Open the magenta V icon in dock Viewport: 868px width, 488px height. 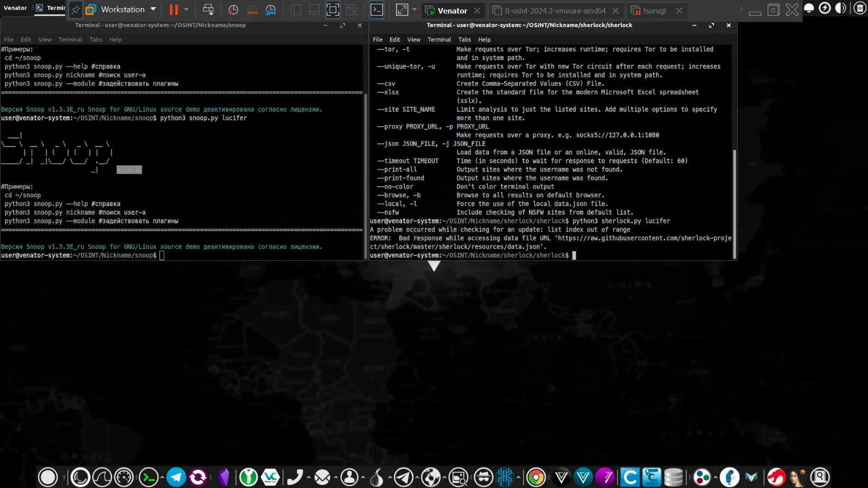[605, 477]
